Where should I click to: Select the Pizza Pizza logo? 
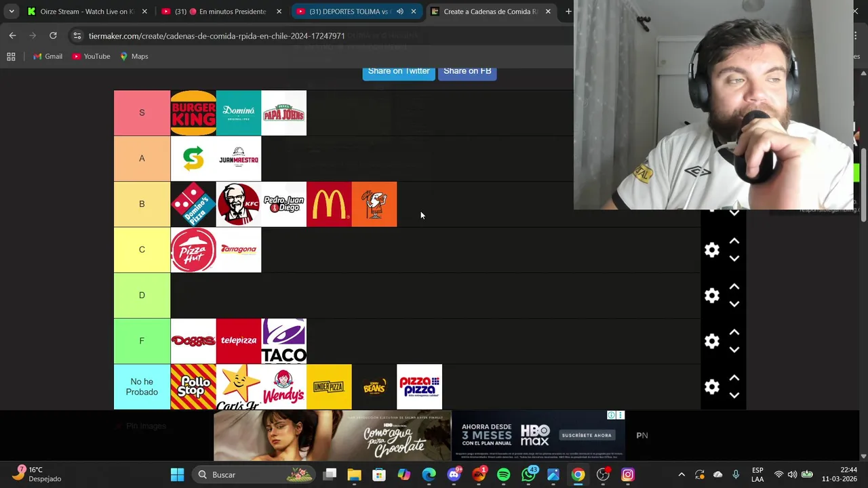coord(419,386)
